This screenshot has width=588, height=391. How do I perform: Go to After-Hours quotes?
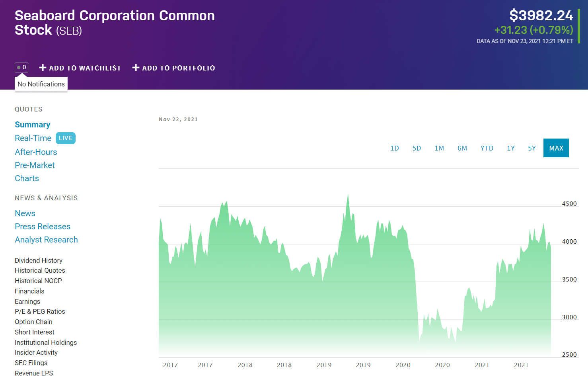[36, 152]
